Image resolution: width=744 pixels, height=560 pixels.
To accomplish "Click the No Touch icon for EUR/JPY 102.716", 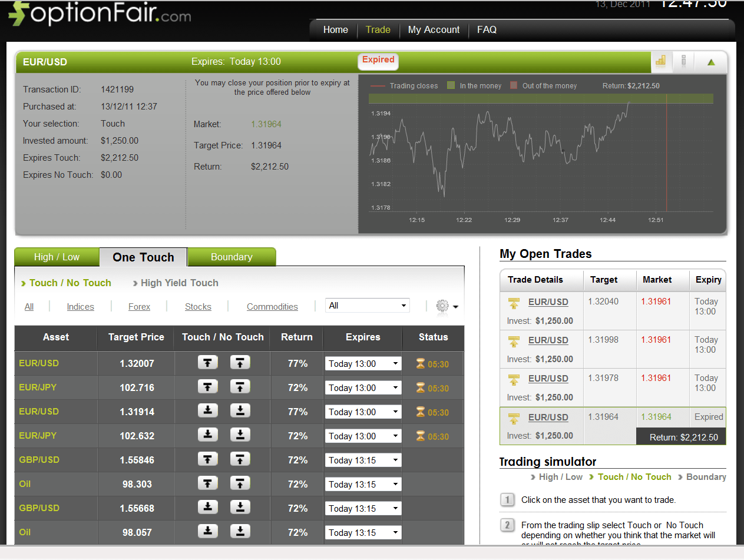I will (x=240, y=387).
